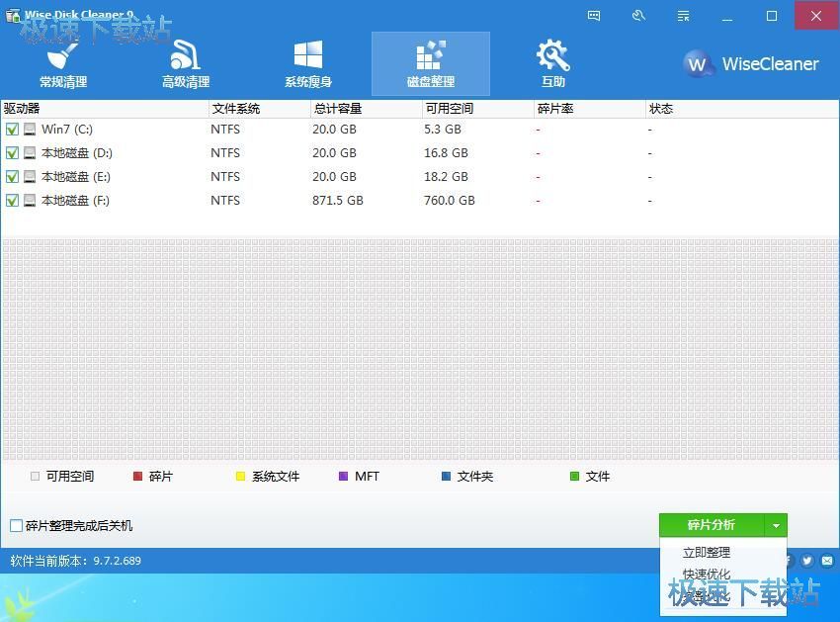This screenshot has width=840, height=622.
Task: Select the Win7 (C:) drive name
Action: [67, 130]
